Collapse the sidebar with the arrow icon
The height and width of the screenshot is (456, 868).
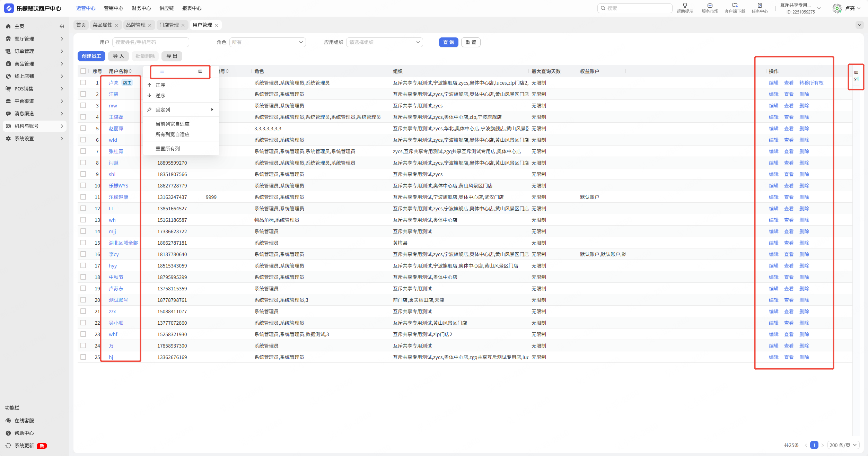click(x=62, y=26)
